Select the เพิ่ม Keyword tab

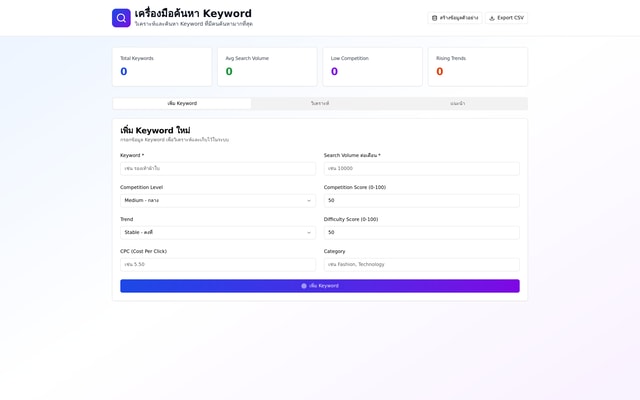pyautogui.click(x=182, y=104)
